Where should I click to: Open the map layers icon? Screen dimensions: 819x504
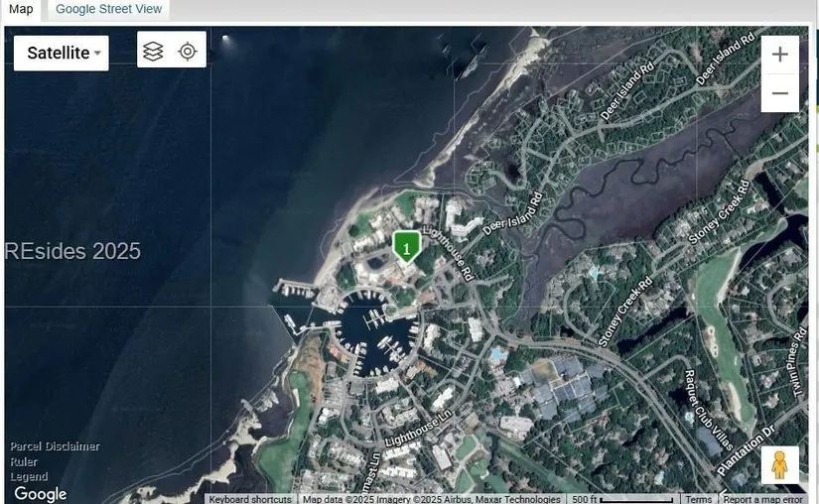point(153,52)
